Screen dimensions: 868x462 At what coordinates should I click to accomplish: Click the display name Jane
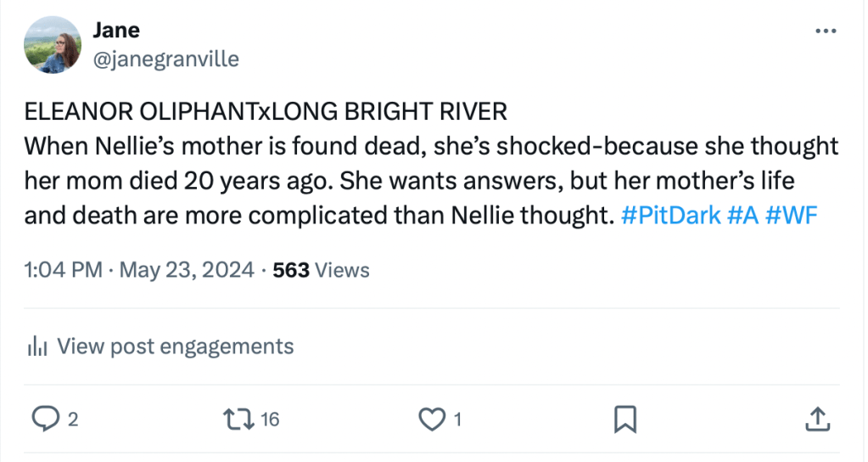[115, 31]
